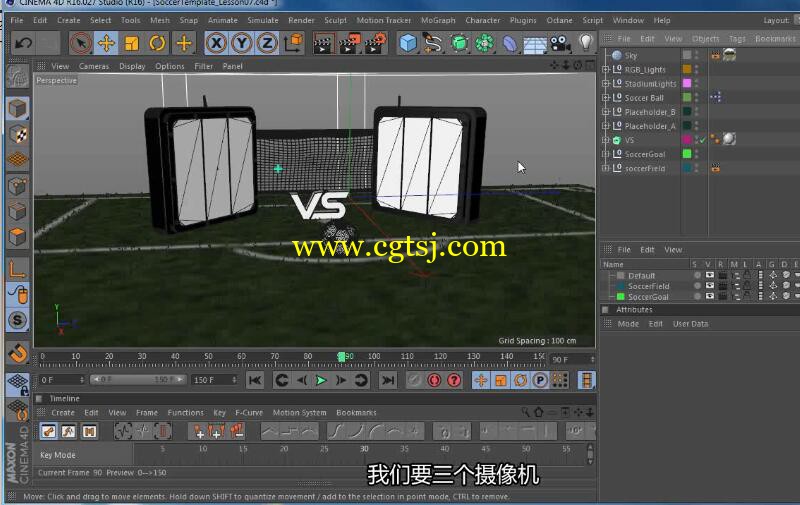Click the 150 F end frame field
This screenshot has height=505, width=800.
pyautogui.click(x=214, y=380)
